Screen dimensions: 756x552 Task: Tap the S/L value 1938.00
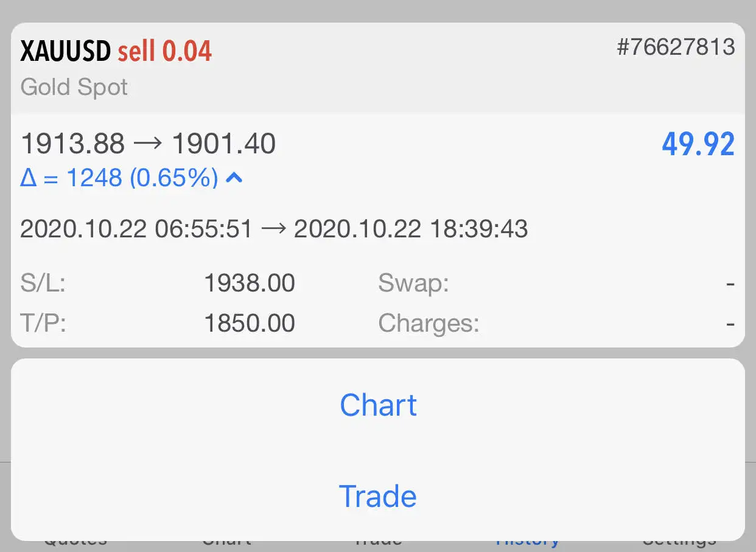pyautogui.click(x=250, y=283)
